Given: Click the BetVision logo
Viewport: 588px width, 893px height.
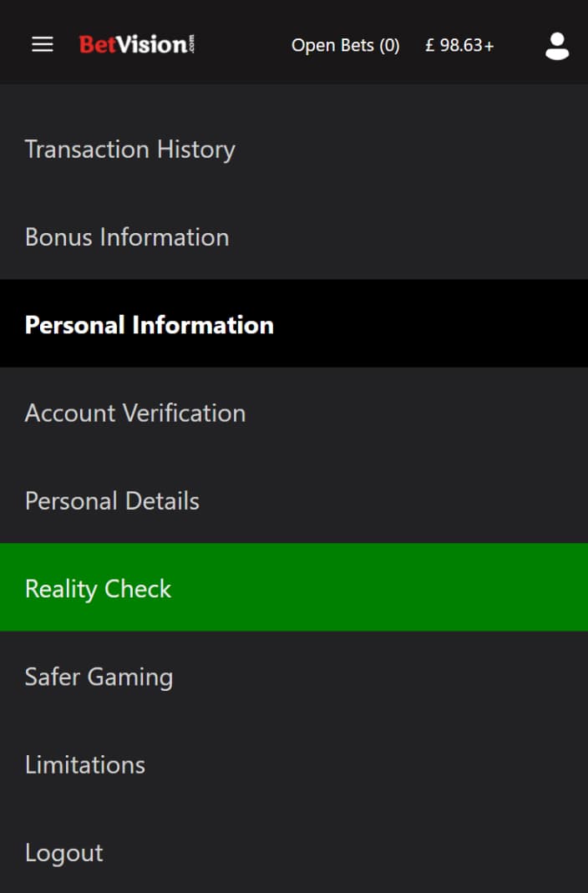Looking at the screenshot, I should click(137, 44).
